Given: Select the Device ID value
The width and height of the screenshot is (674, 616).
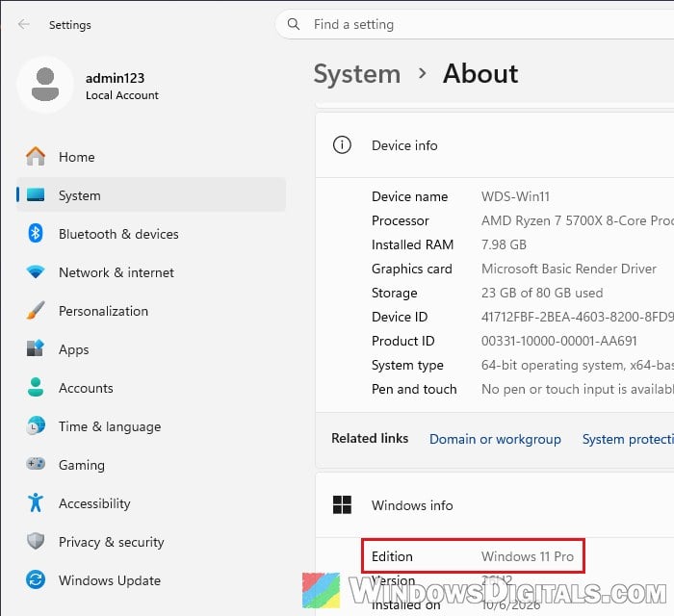Looking at the screenshot, I should (578, 317).
